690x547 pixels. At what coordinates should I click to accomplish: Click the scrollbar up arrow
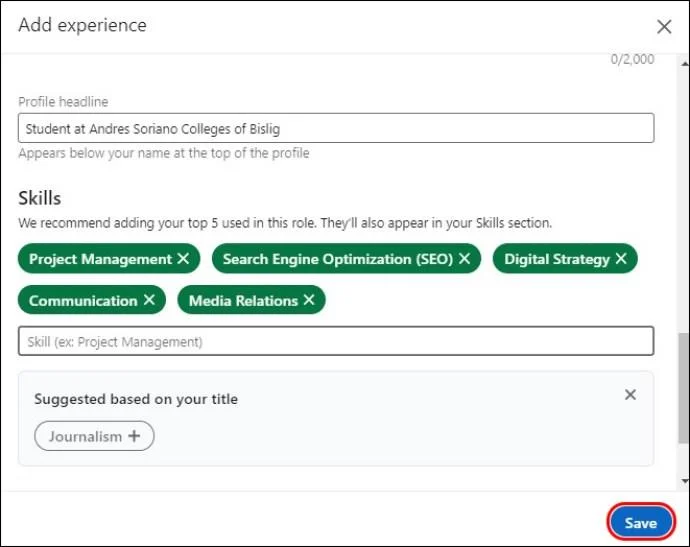coord(685,63)
